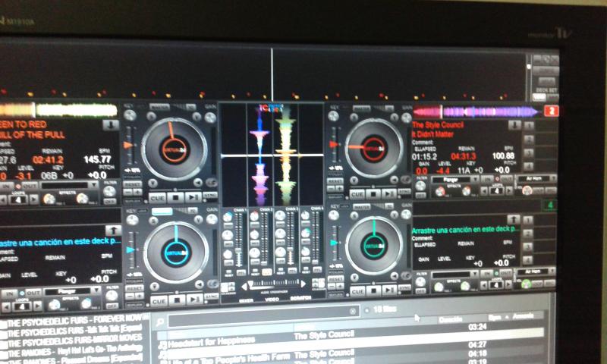
Task: Toggle SYNC on the orange deck 1
Action: click(x=211, y=196)
